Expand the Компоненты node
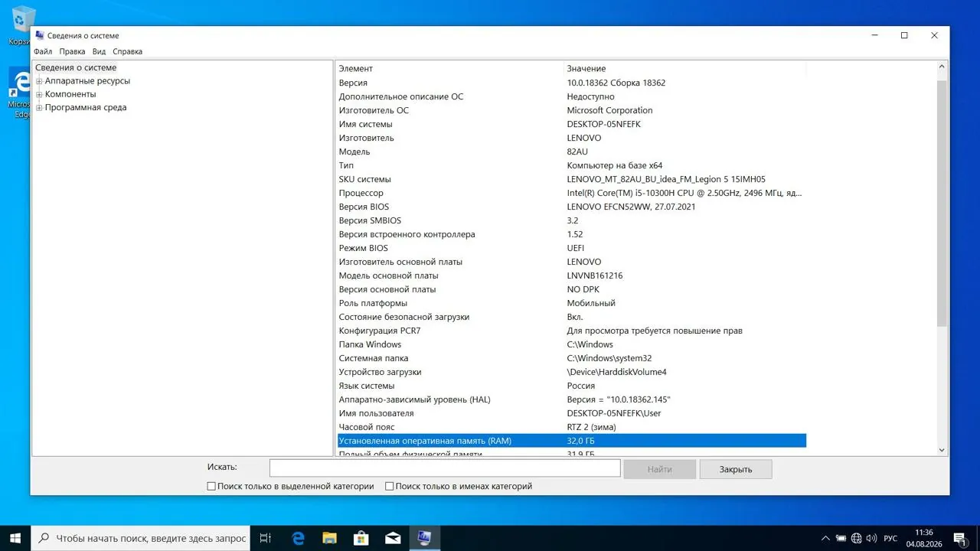980x551 pixels. pyautogui.click(x=39, y=94)
